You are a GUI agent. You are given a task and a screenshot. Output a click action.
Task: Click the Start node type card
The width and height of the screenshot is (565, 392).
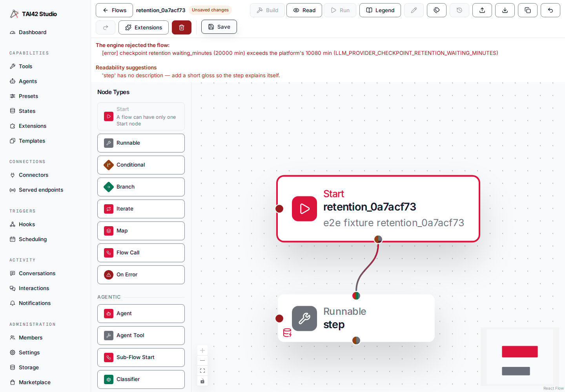click(141, 116)
